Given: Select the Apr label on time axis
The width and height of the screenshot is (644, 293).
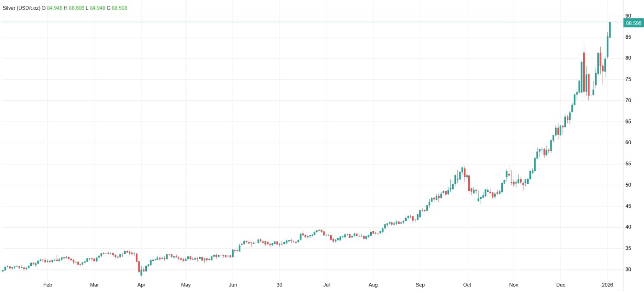Looking at the screenshot, I should [142, 285].
